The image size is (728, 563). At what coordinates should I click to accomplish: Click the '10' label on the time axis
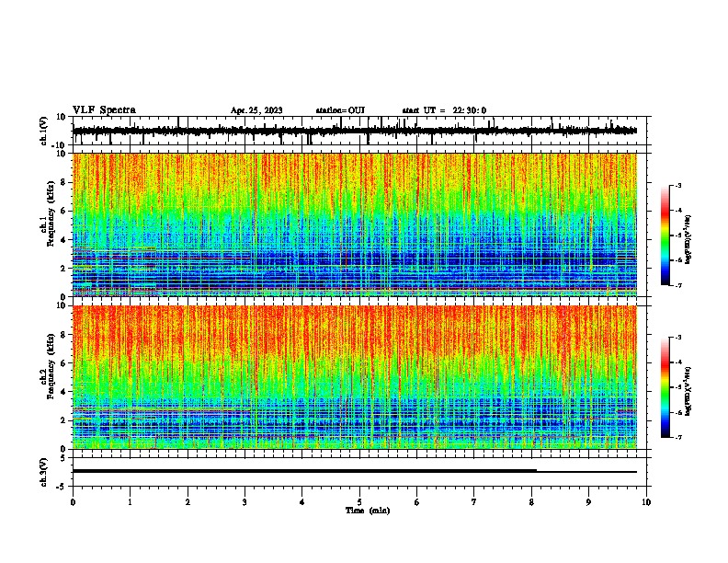[x=646, y=502]
